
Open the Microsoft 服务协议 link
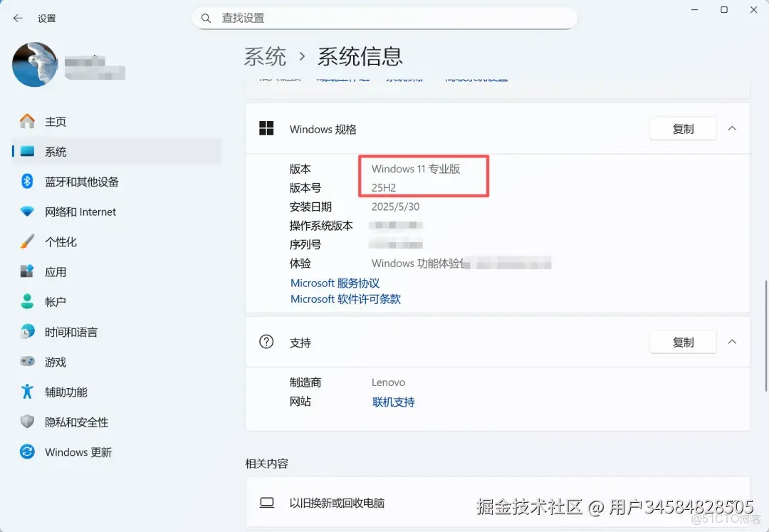pyautogui.click(x=335, y=283)
